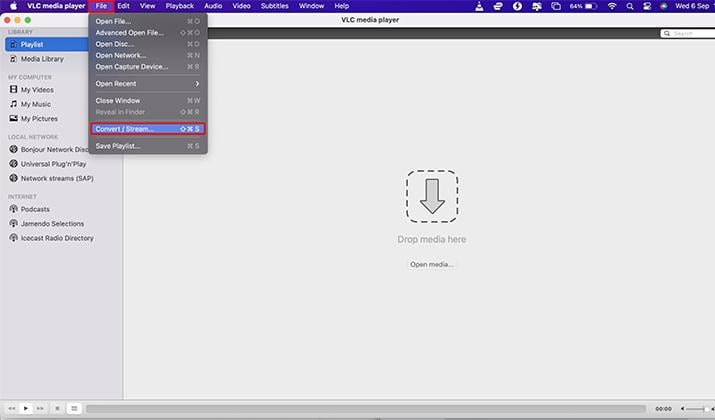Screen dimensions: 715x420
Task: Open the Playback menu
Action: pos(180,6)
